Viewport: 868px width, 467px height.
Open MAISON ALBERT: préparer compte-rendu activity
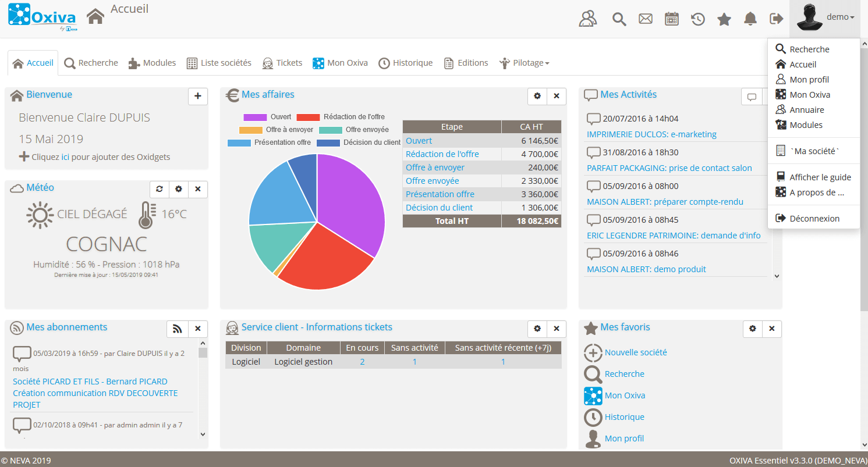click(665, 202)
